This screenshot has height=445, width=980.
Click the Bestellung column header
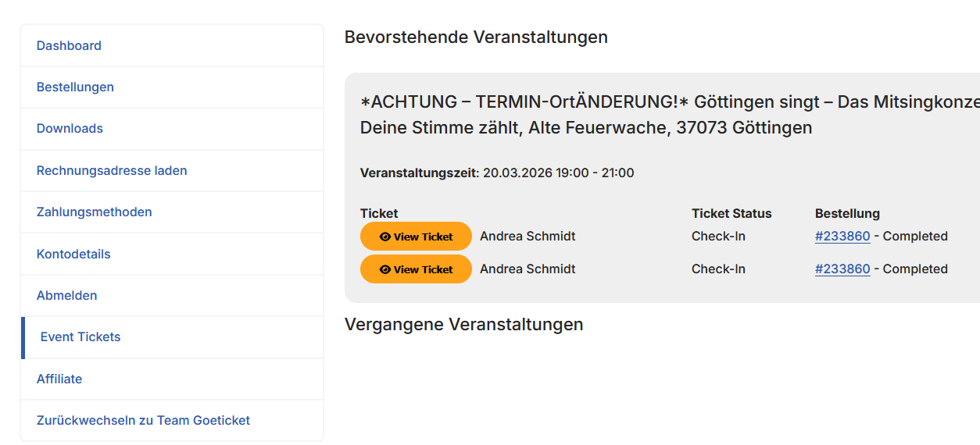(847, 214)
